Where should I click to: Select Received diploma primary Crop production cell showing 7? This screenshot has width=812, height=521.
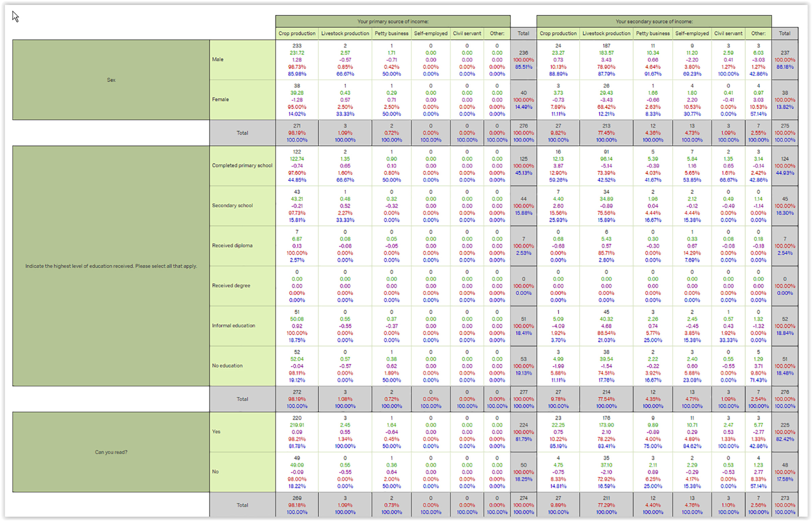coord(297,246)
